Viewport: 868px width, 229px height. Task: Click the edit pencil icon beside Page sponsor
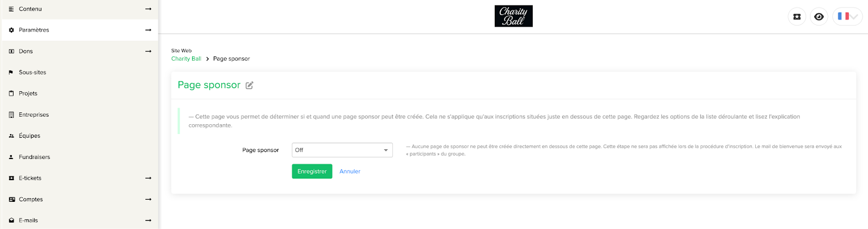click(x=250, y=85)
